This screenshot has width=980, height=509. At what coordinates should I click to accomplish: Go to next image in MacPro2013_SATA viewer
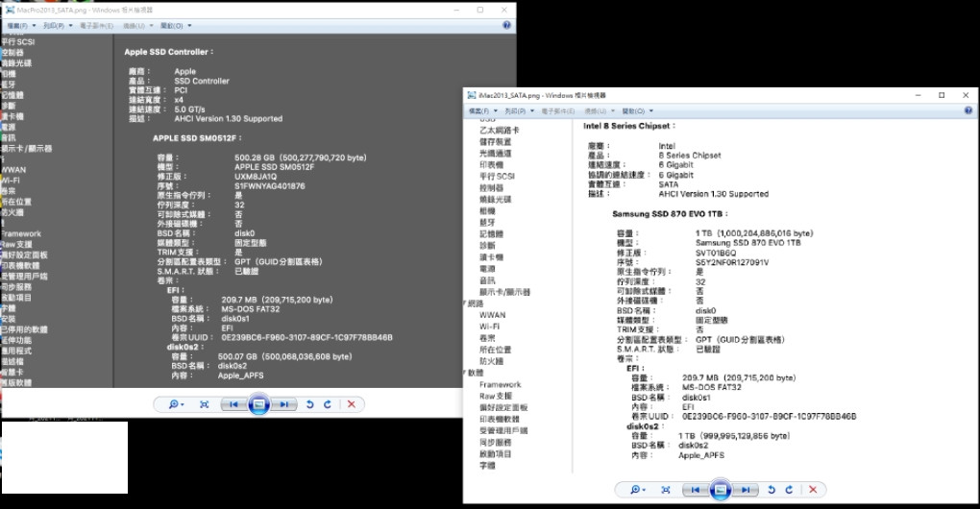point(283,404)
